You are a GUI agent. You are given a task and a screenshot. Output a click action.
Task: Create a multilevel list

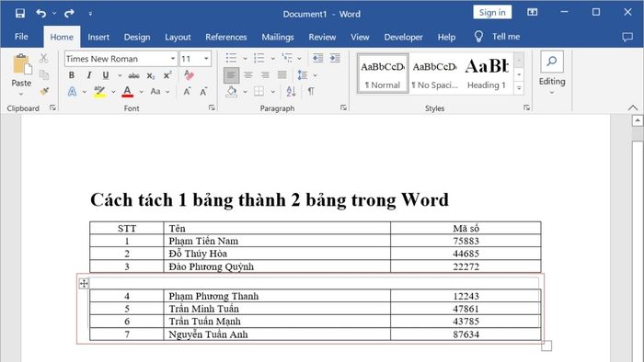pos(287,58)
